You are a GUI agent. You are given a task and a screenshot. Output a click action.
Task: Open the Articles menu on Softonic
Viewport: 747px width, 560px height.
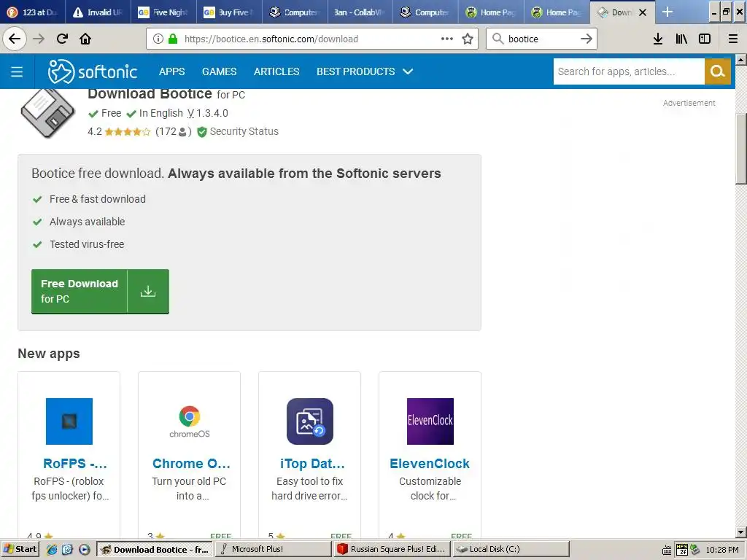tap(276, 71)
